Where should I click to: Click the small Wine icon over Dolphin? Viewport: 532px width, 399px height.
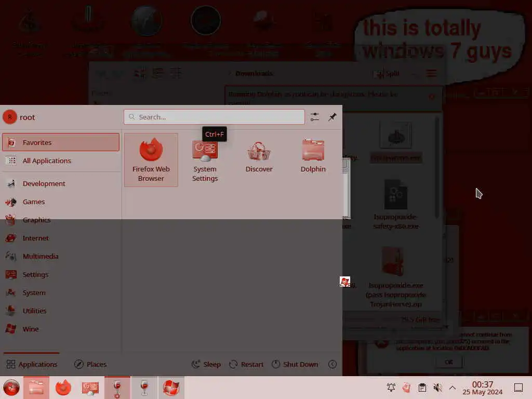pos(345,282)
